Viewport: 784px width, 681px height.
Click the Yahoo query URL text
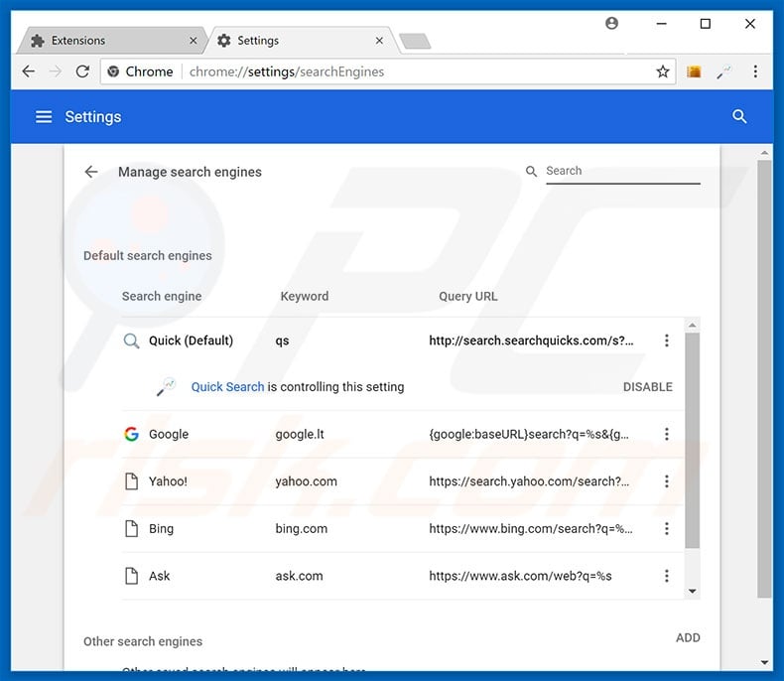click(529, 481)
